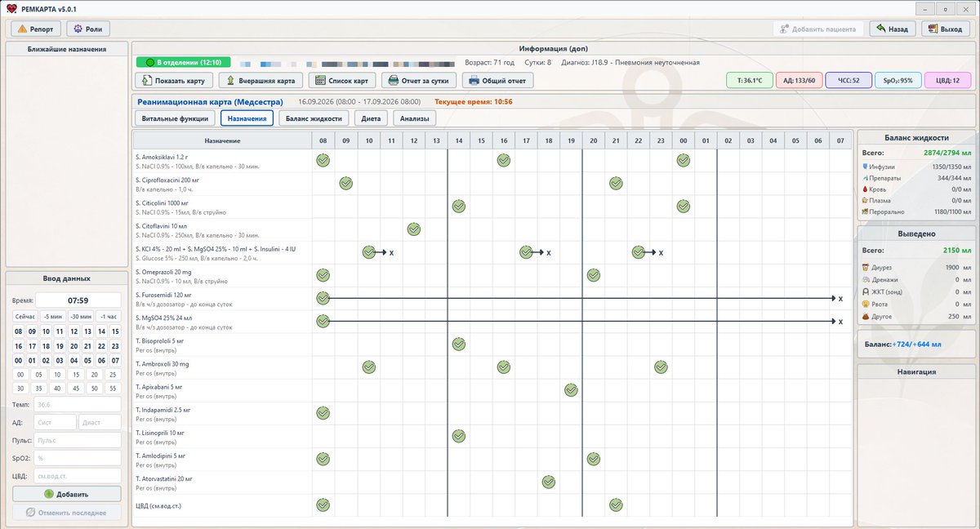Image resolution: width=980 pixels, height=529 pixels.
Task: Click the Omeprazoli check mark at hour 20
Action: [594, 275]
